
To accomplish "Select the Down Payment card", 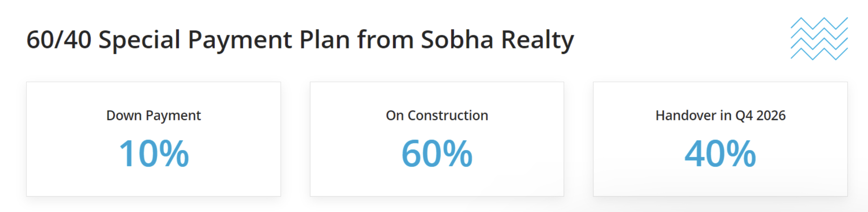I will tap(154, 182).
